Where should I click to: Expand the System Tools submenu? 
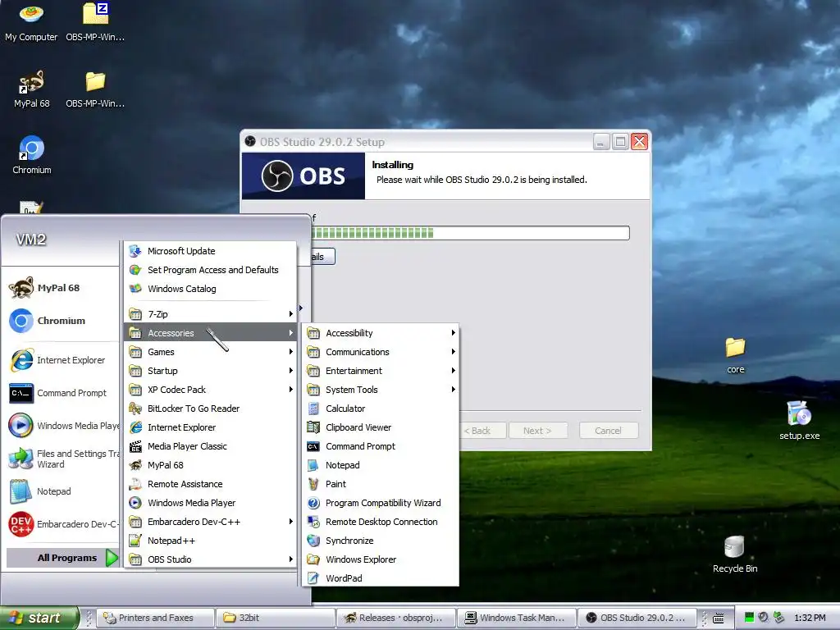pyautogui.click(x=381, y=390)
